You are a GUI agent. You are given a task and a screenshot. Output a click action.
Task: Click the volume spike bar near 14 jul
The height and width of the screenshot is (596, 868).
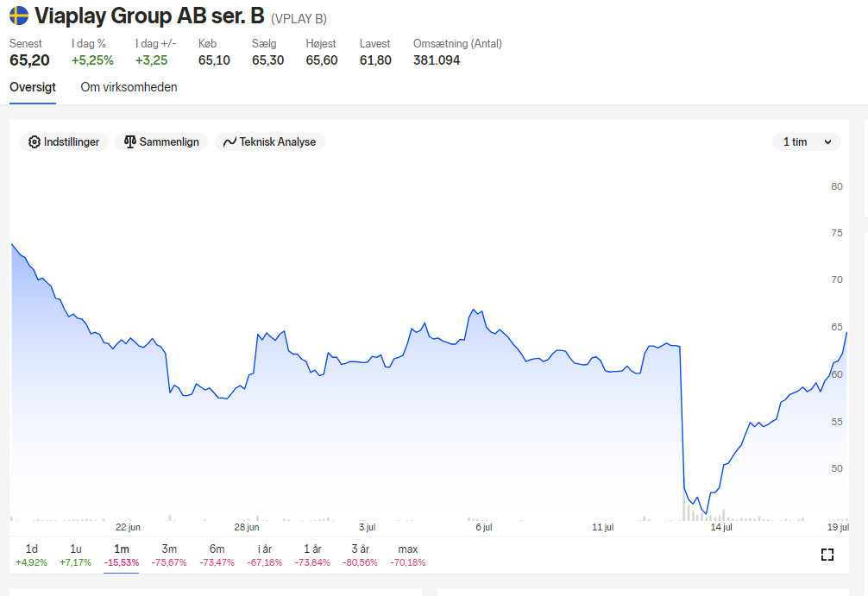[684, 504]
